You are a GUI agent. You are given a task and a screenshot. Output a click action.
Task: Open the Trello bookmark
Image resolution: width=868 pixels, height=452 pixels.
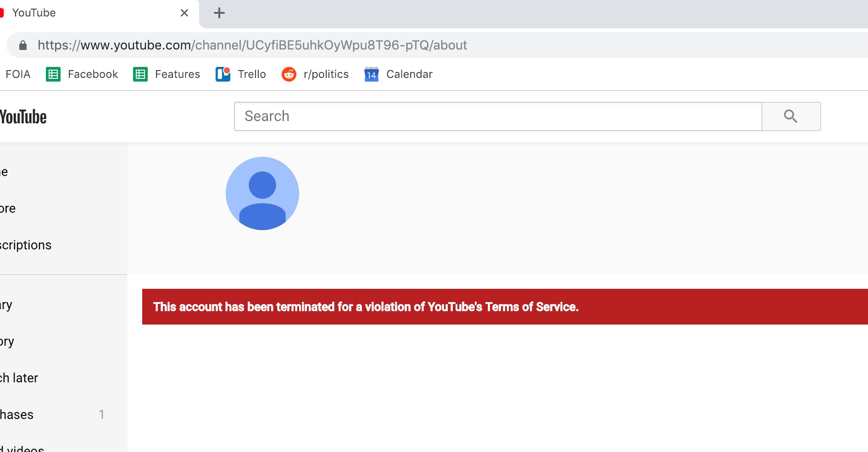point(241,74)
